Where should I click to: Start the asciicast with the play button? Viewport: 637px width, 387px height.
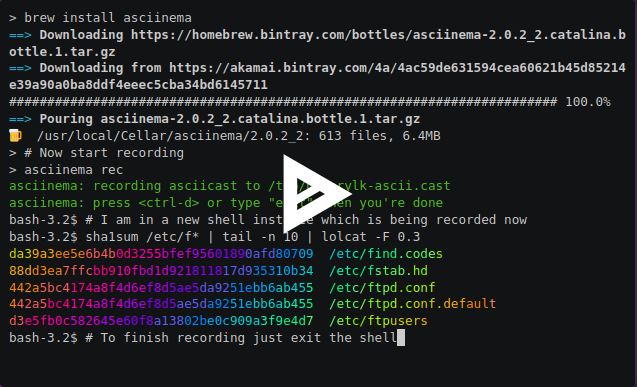click(317, 194)
